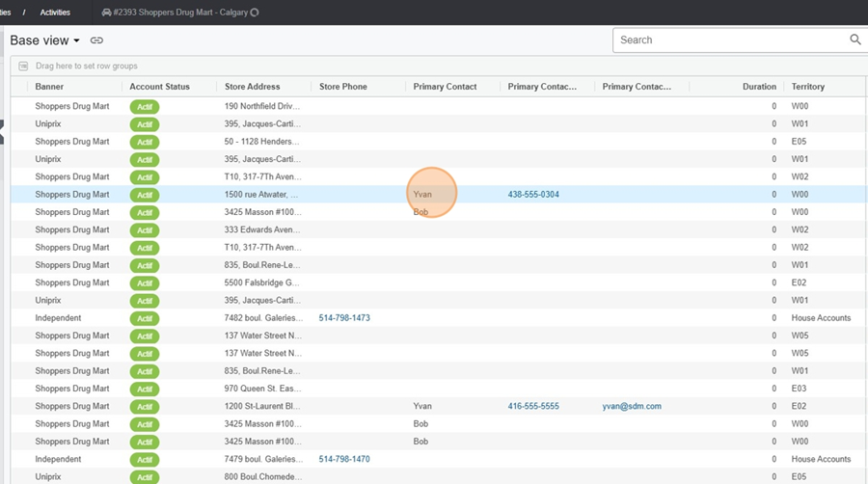The height and width of the screenshot is (484, 868).
Task: Open the Base view dropdown
Action: point(44,40)
